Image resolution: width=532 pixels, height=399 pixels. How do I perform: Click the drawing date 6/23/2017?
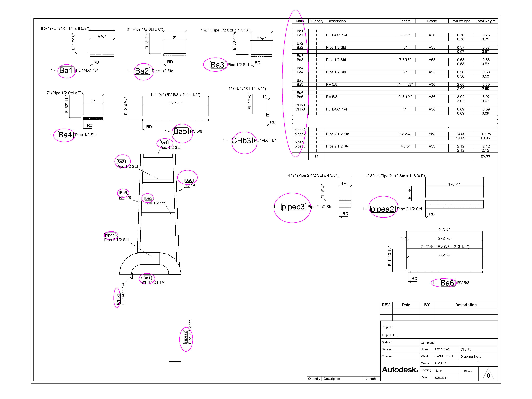441,378
